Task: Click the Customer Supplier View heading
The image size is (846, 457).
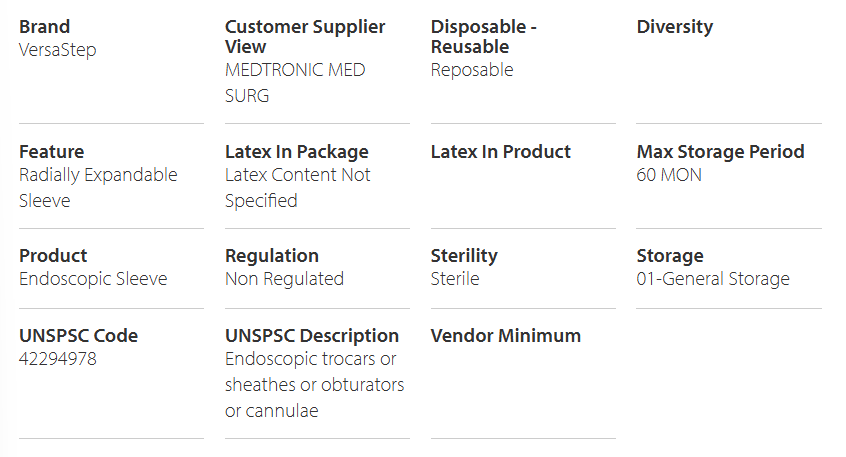Action: [305, 37]
